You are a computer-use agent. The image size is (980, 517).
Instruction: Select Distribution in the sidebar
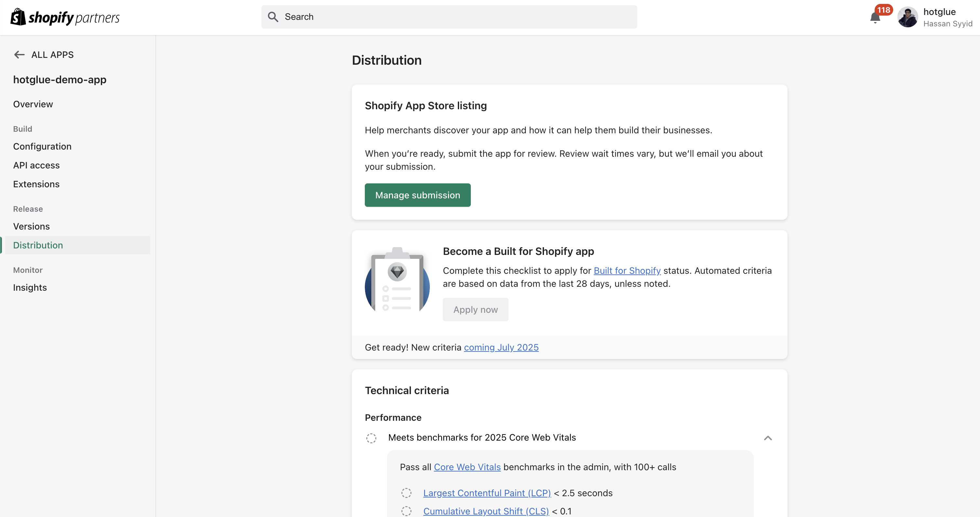click(x=78, y=245)
